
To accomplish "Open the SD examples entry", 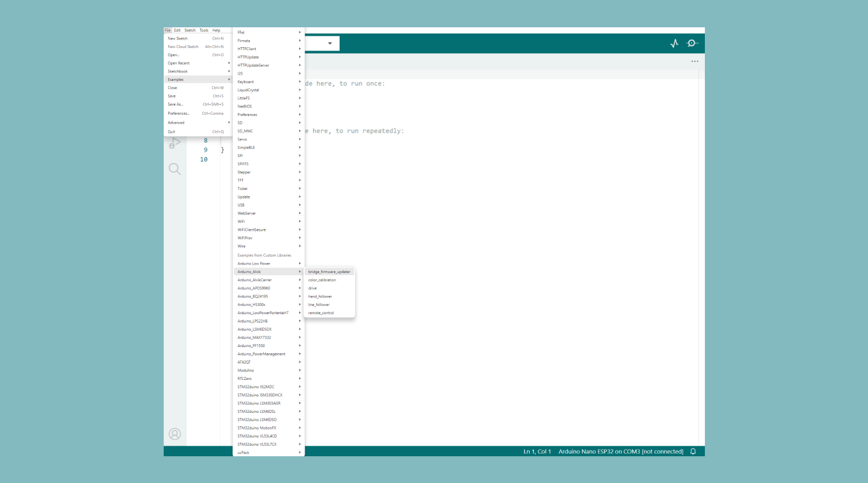I will (x=268, y=123).
